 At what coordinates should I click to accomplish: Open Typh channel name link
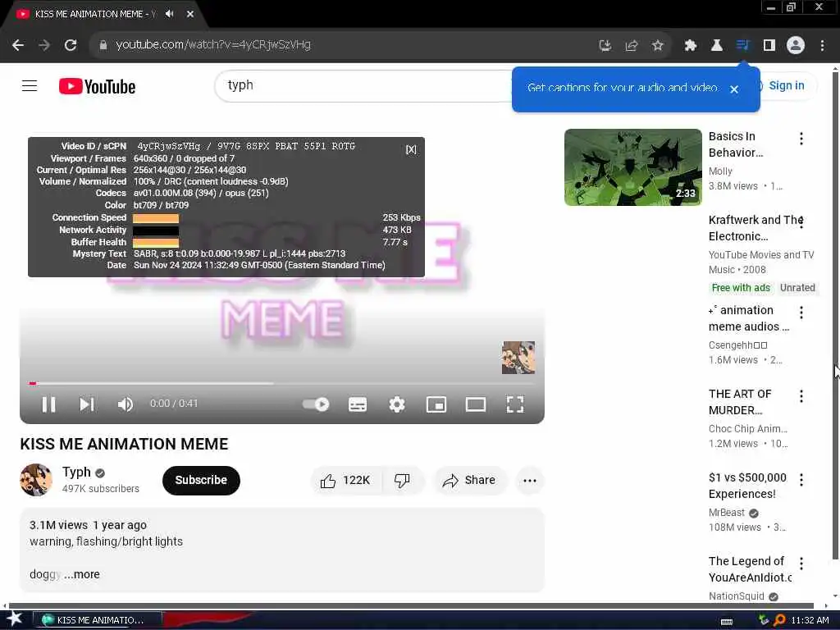tap(76, 472)
